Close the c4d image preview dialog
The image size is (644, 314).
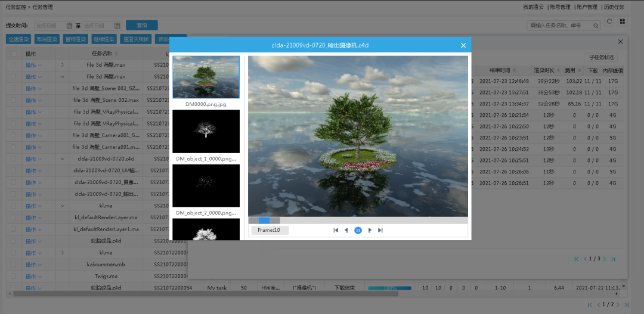pyautogui.click(x=463, y=45)
